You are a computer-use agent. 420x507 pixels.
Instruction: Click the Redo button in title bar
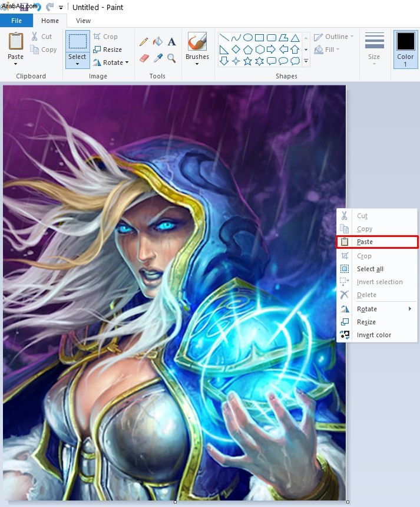point(49,7)
